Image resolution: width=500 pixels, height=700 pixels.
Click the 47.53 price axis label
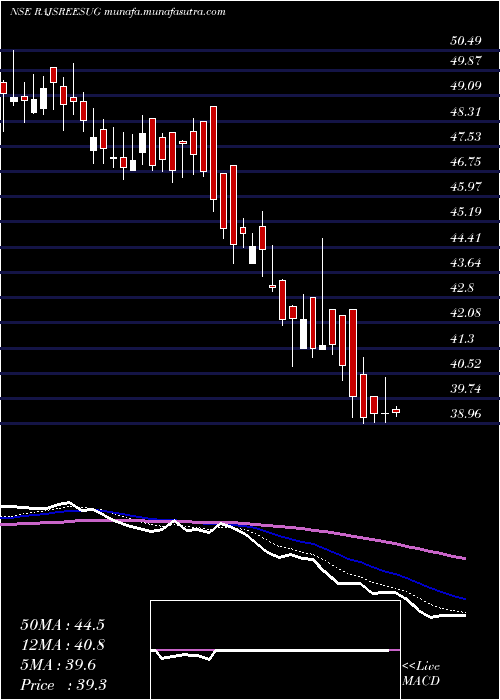466,136
